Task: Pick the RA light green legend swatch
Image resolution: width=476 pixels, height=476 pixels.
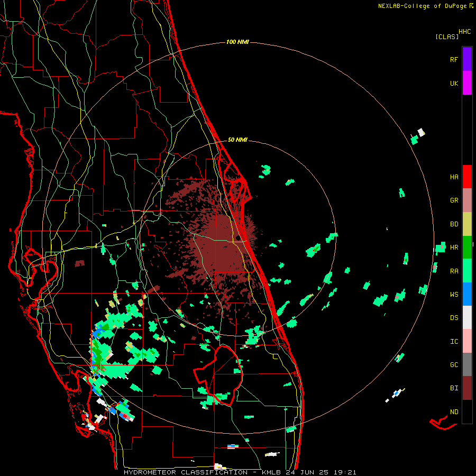Action: pos(467,271)
